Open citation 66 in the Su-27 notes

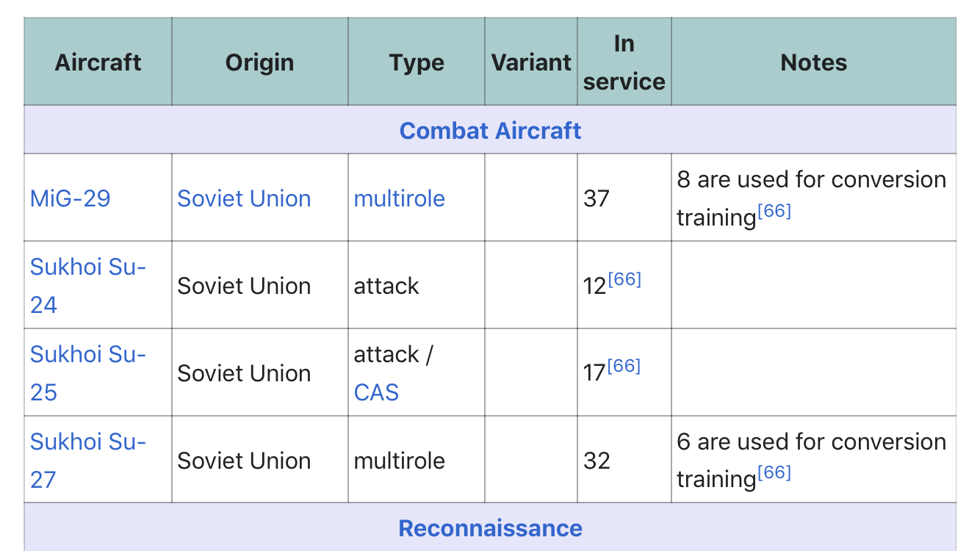[x=774, y=473]
